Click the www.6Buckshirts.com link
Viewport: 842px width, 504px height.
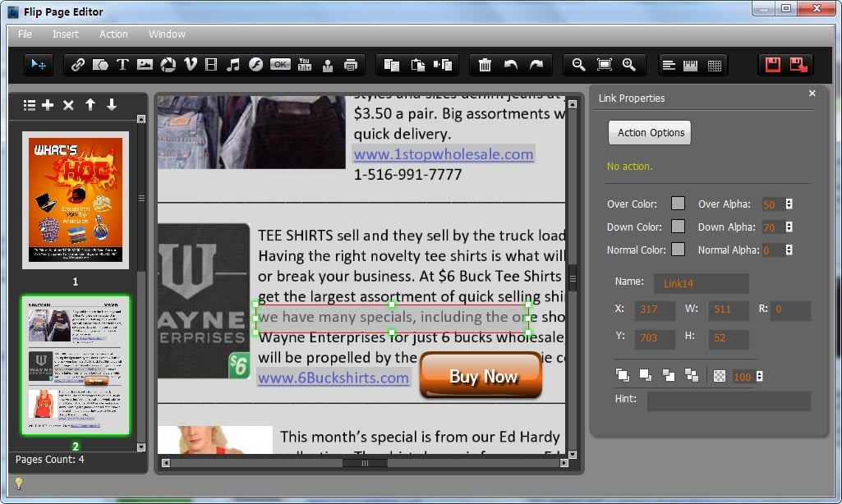coord(334,378)
